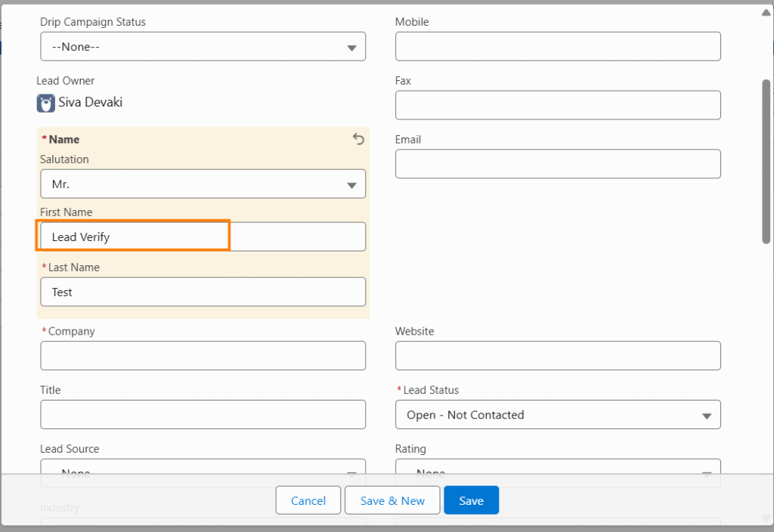Select the Last Name input field
Image resolution: width=774 pixels, height=532 pixels.
point(203,292)
